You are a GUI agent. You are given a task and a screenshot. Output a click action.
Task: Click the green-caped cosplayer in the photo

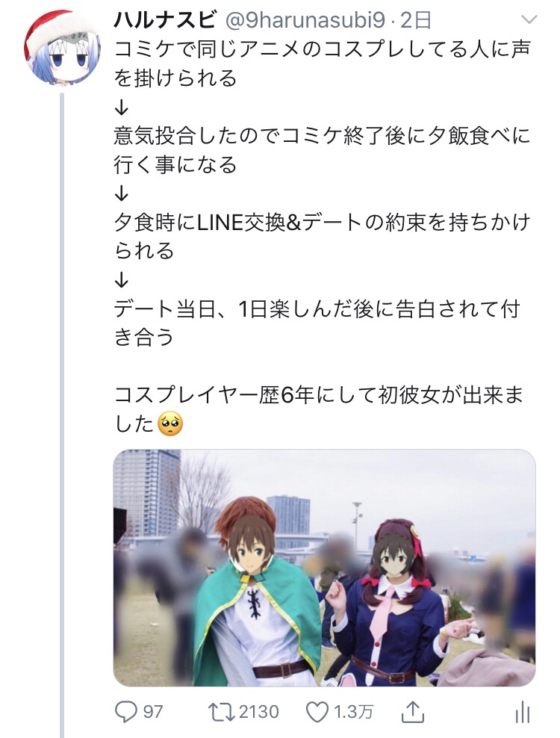click(256, 598)
